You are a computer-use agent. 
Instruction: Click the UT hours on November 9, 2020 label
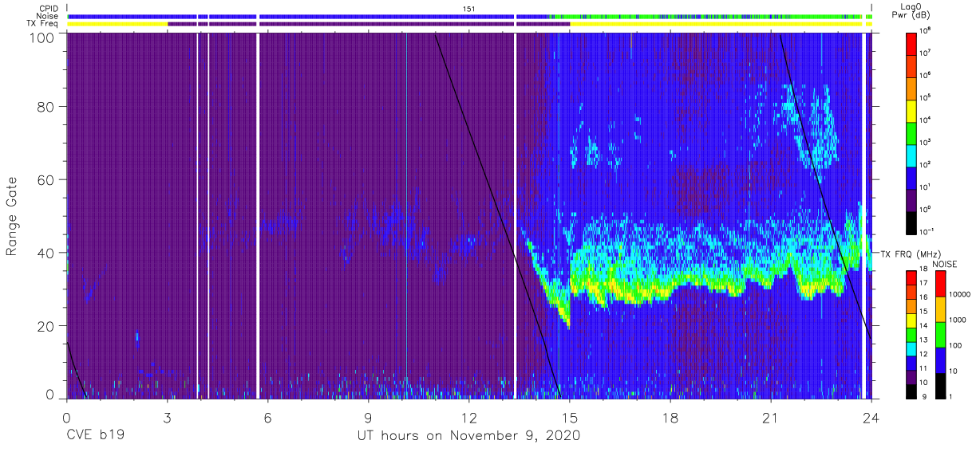pos(468,436)
